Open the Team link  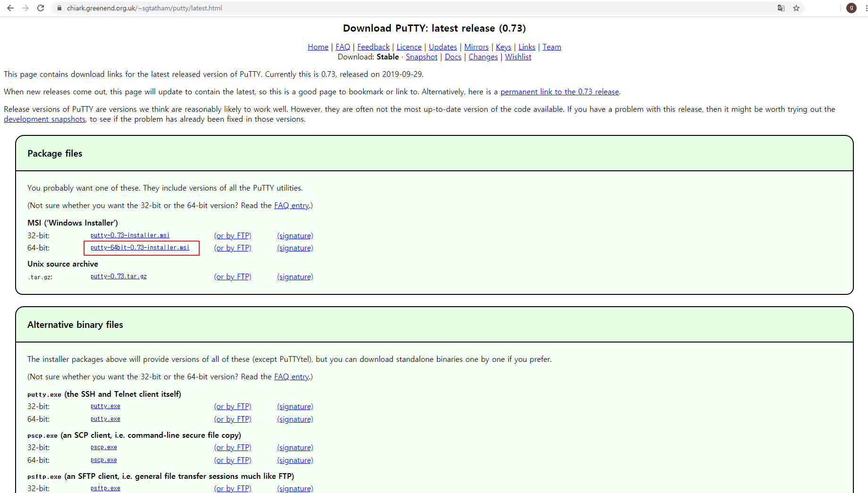pos(552,47)
